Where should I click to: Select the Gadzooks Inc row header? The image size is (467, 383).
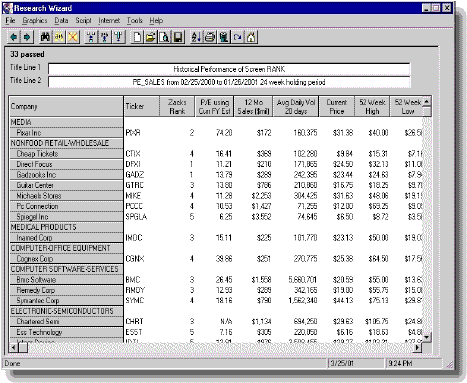point(66,175)
